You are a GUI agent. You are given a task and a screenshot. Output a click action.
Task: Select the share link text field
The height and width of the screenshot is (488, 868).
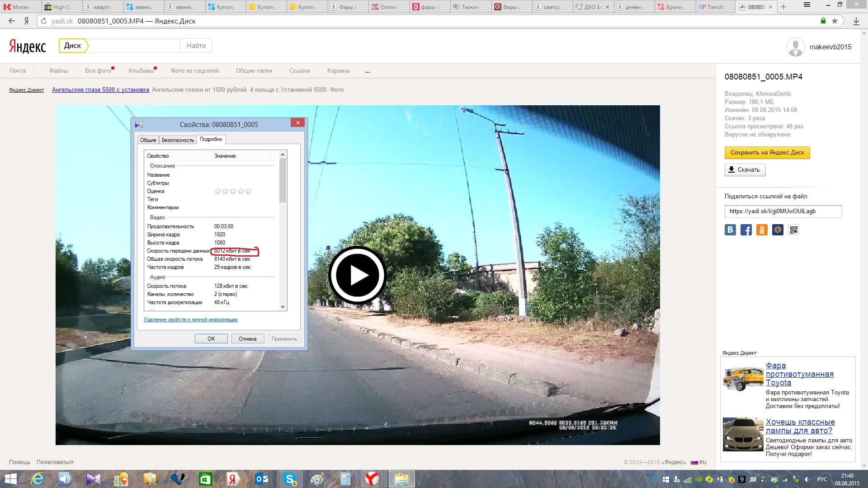[x=783, y=211]
